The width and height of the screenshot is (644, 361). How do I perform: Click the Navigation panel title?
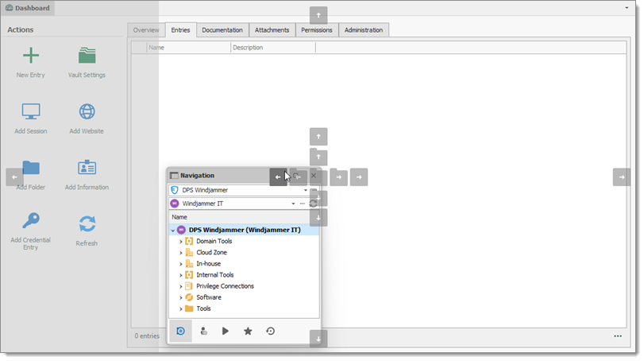(x=197, y=176)
